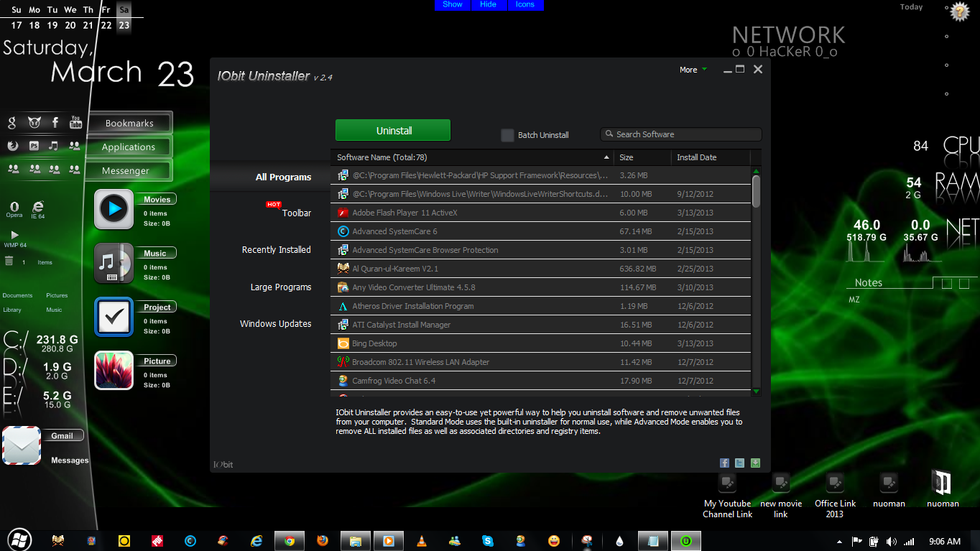The height and width of the screenshot is (551, 980).
Task: Open Chrome from the taskbar
Action: pyautogui.click(x=290, y=541)
